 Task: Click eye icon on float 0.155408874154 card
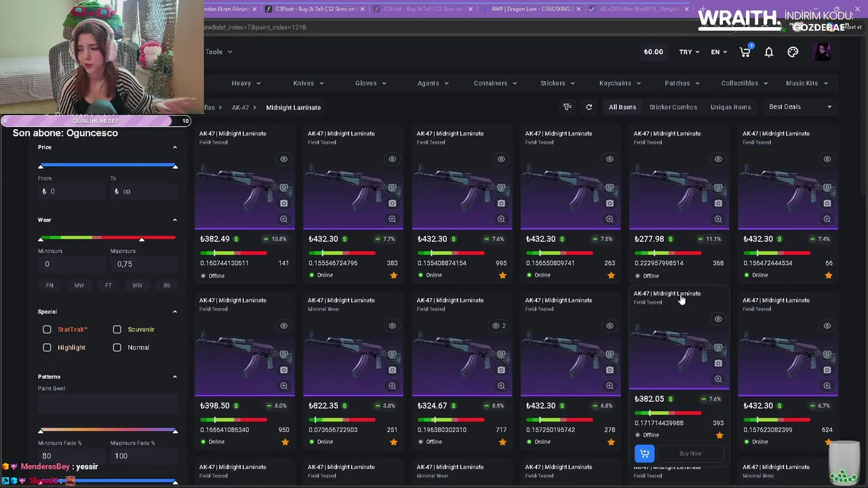pyautogui.click(x=501, y=159)
